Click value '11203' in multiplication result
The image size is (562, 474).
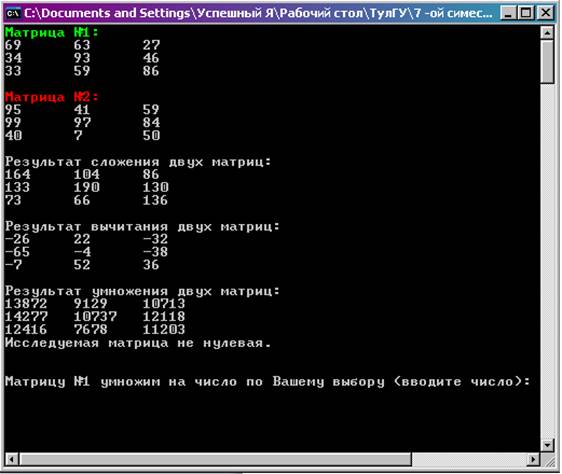point(164,330)
